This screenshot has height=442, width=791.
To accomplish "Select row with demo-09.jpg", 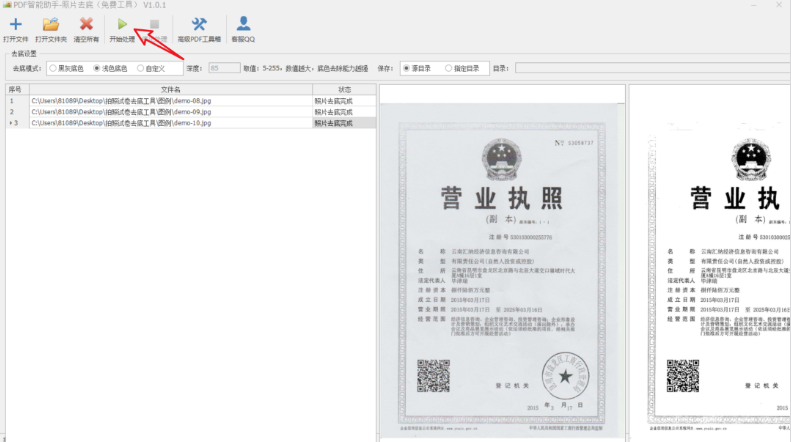I will [x=191, y=112].
